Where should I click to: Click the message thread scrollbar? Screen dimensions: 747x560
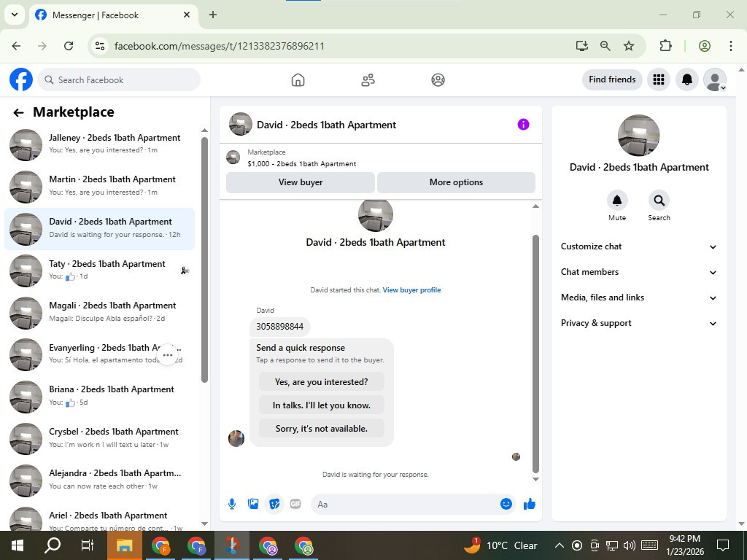click(x=535, y=354)
